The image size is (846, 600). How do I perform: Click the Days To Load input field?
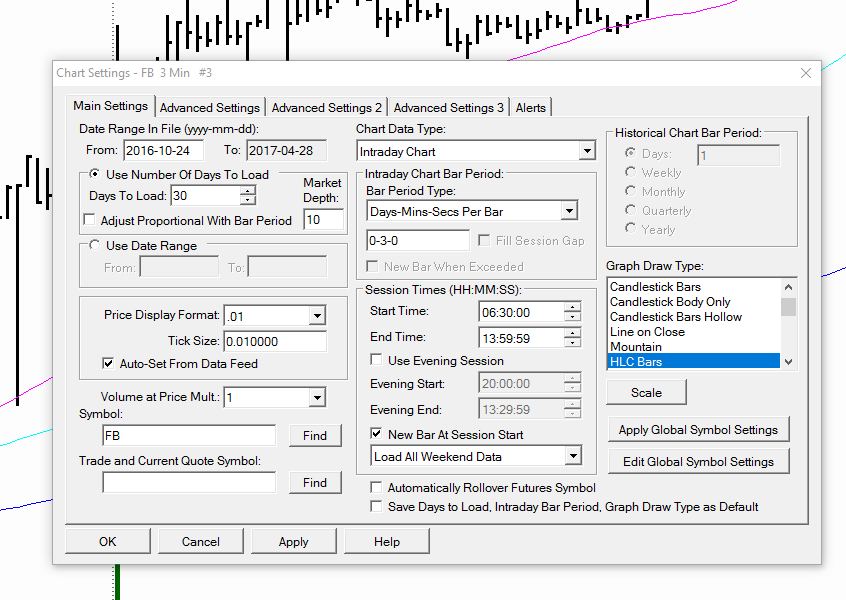pyautogui.click(x=206, y=195)
